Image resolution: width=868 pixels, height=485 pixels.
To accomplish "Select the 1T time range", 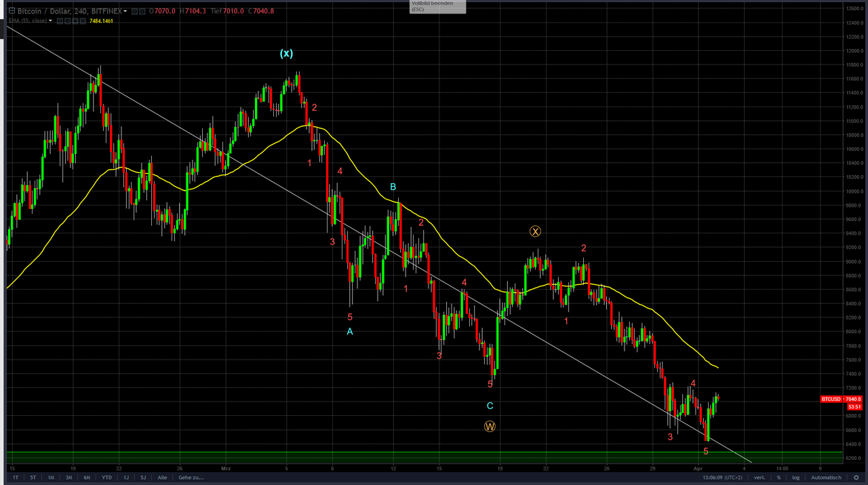I will [x=16, y=478].
